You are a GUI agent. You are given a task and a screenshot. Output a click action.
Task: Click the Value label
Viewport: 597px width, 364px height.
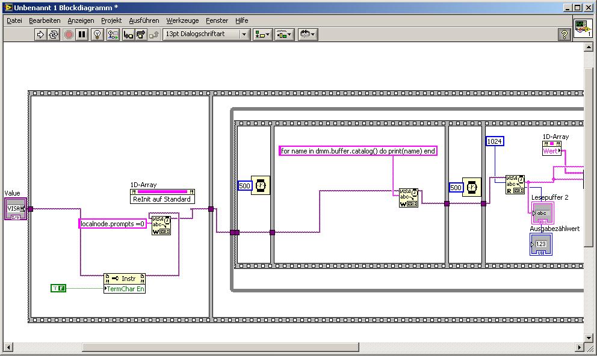[12, 193]
